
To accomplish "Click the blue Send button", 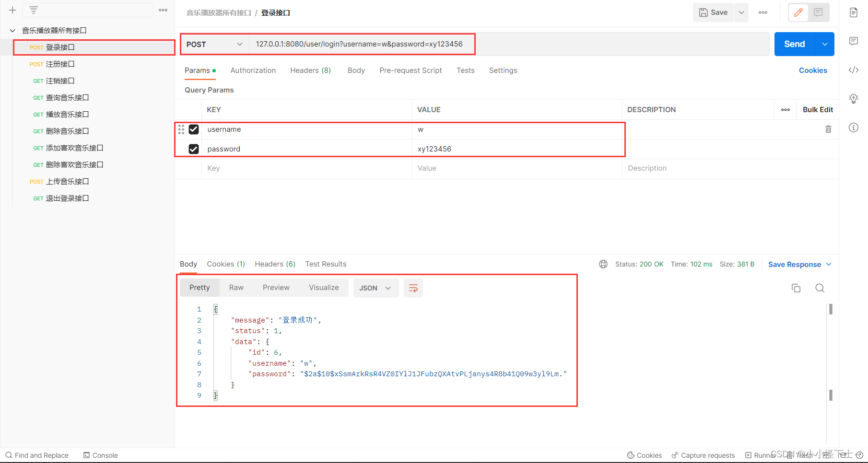I will pos(795,44).
